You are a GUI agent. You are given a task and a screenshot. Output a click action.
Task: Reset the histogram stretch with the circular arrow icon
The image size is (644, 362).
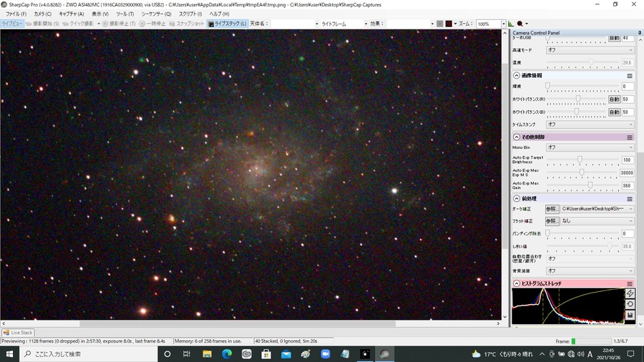point(630,304)
